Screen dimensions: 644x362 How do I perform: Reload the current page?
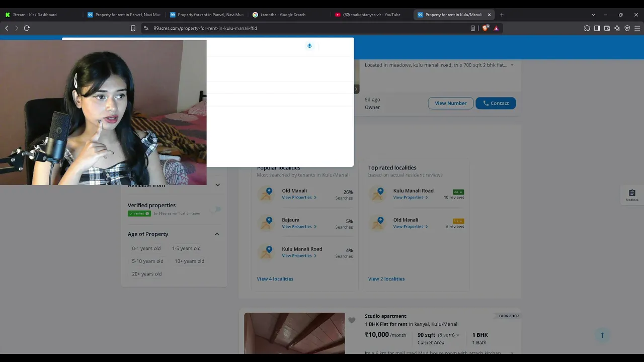(27, 28)
